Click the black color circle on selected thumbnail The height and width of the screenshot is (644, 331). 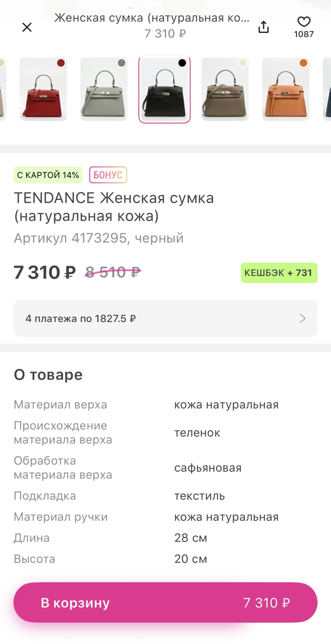pyautogui.click(x=181, y=63)
